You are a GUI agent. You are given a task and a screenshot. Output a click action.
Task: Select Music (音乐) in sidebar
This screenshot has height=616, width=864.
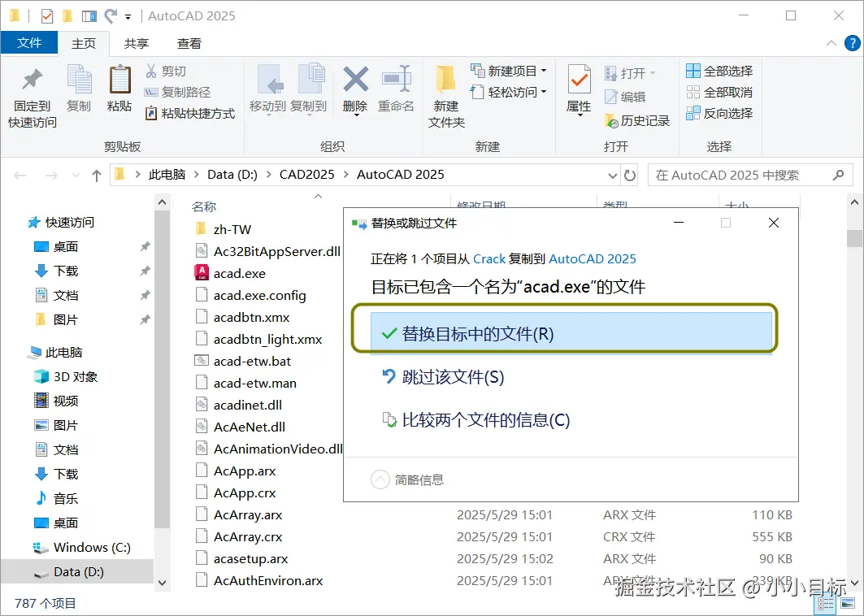pos(57,498)
